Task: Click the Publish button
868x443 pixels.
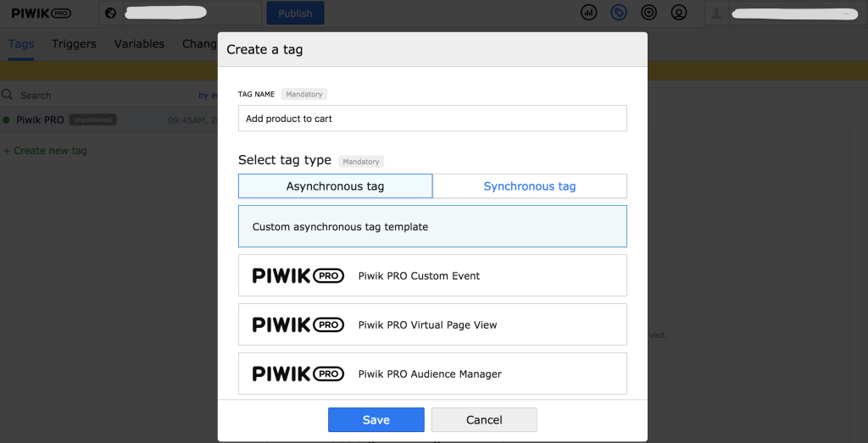Action: [x=295, y=14]
